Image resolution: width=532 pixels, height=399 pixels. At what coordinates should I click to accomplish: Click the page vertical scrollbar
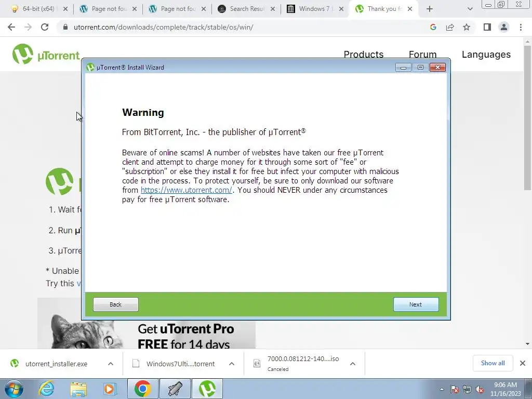527,118
